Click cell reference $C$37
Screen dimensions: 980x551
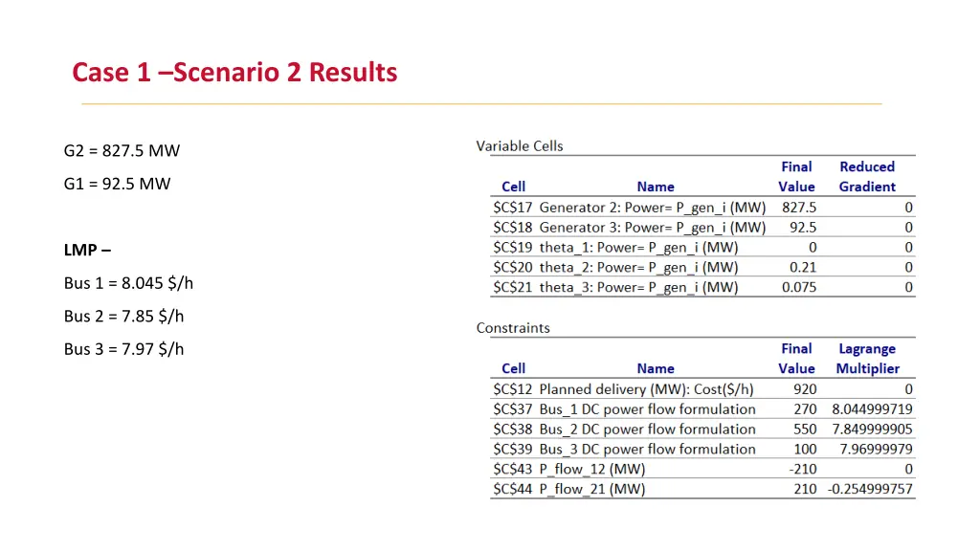[x=513, y=409]
